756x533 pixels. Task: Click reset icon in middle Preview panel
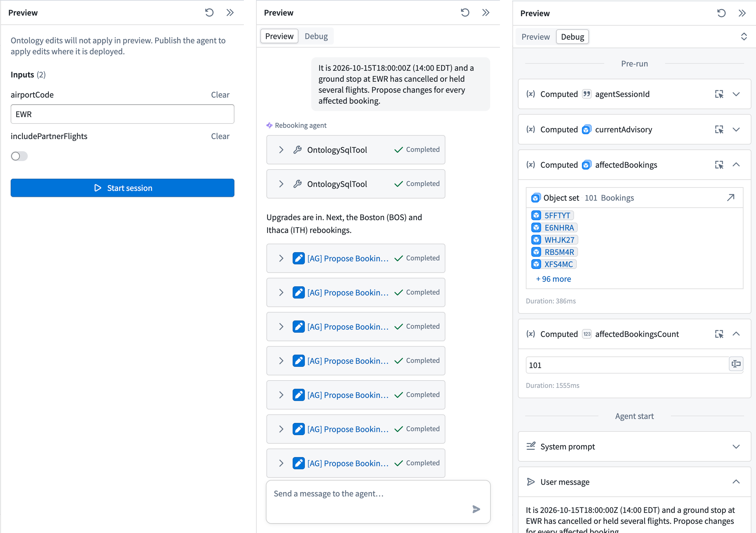465,13
